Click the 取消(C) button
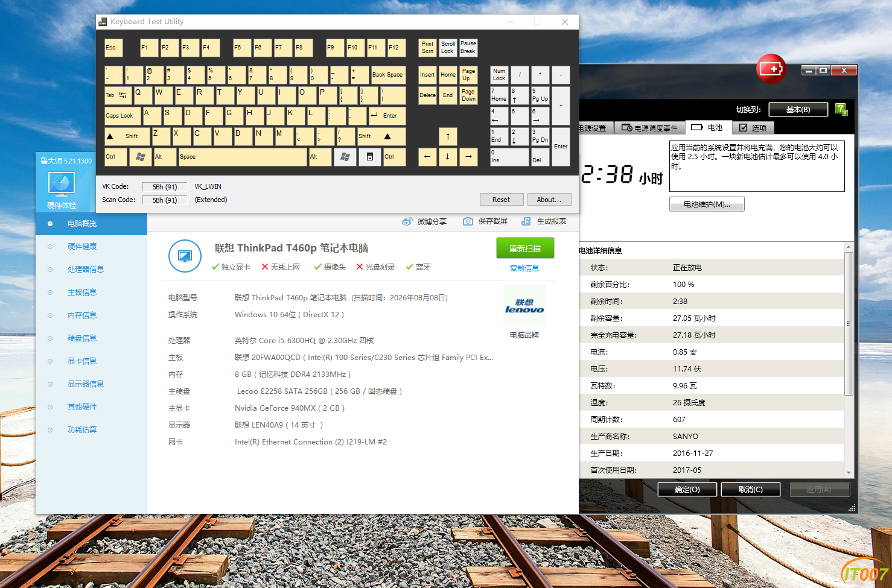The image size is (892, 588). (x=751, y=490)
